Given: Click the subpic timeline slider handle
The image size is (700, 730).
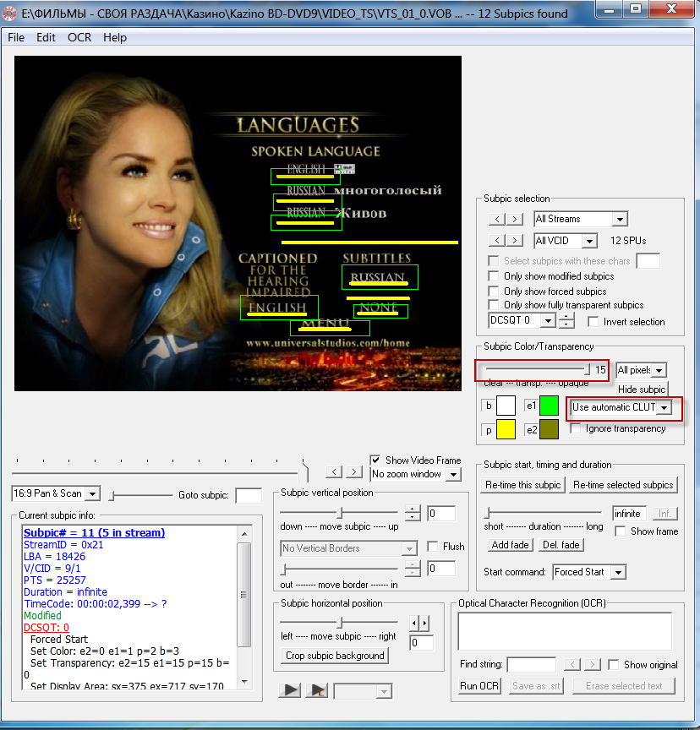Looking at the screenshot, I should click(305, 472).
